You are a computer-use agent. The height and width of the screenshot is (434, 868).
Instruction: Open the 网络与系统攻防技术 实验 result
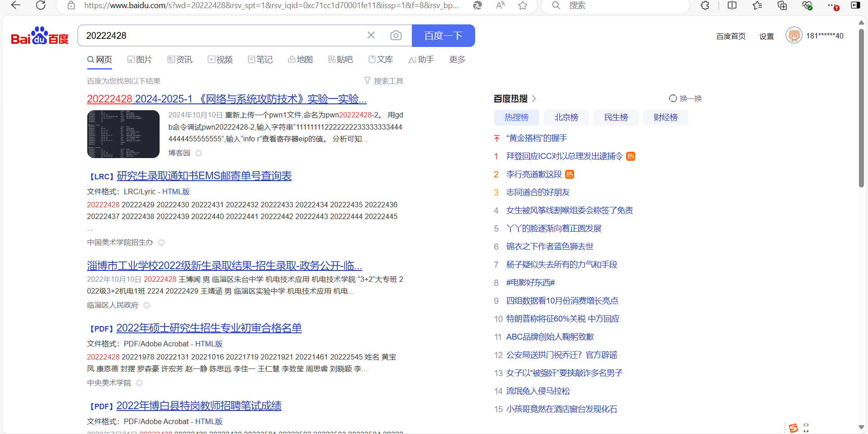227,99
